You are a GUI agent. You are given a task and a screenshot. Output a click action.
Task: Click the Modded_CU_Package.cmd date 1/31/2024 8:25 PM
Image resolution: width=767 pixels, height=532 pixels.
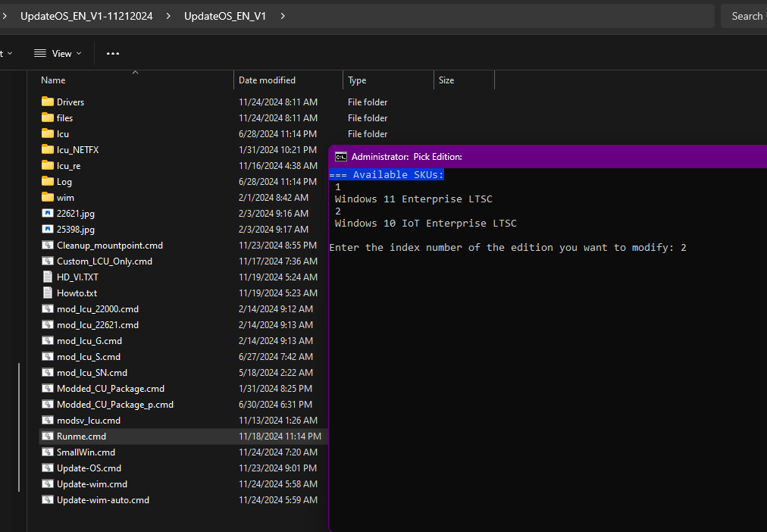coord(275,388)
